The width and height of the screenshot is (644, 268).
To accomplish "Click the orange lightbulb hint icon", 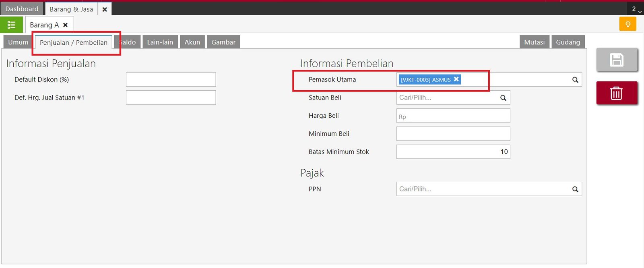I will (x=627, y=24).
